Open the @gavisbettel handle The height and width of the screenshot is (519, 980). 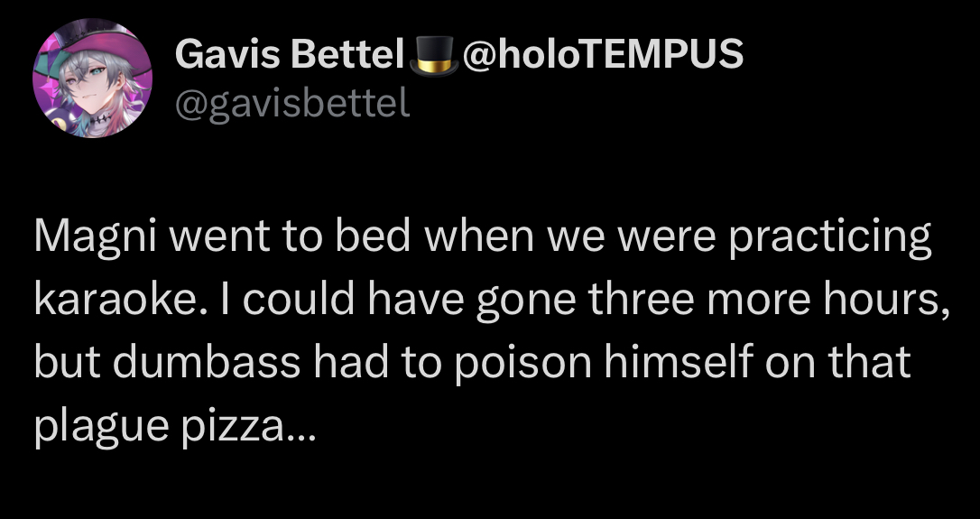[x=291, y=105]
